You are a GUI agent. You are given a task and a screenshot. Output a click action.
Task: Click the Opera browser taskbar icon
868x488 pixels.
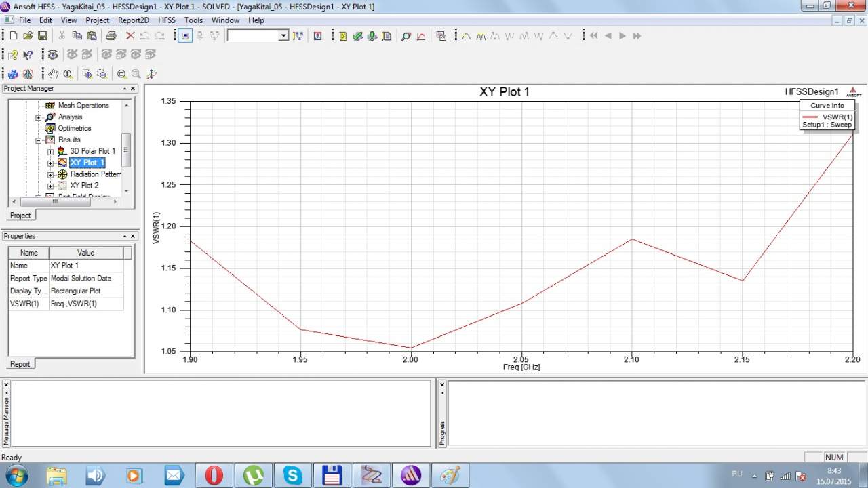pyautogui.click(x=214, y=476)
